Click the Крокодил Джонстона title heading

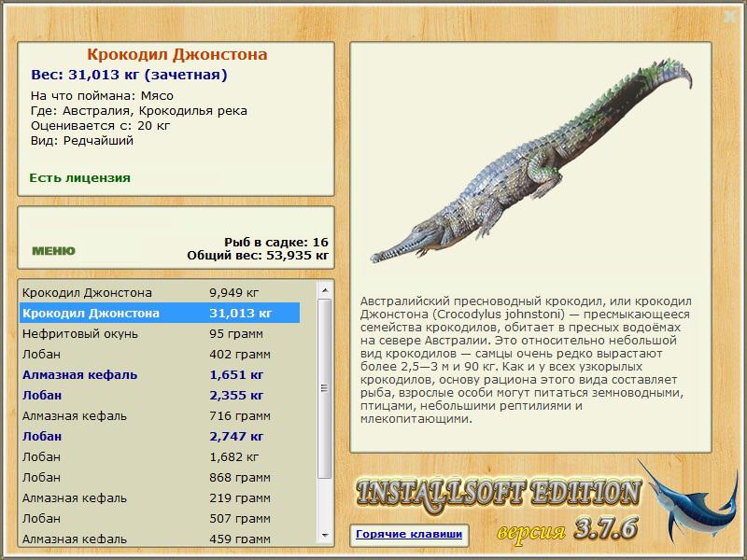pos(176,54)
